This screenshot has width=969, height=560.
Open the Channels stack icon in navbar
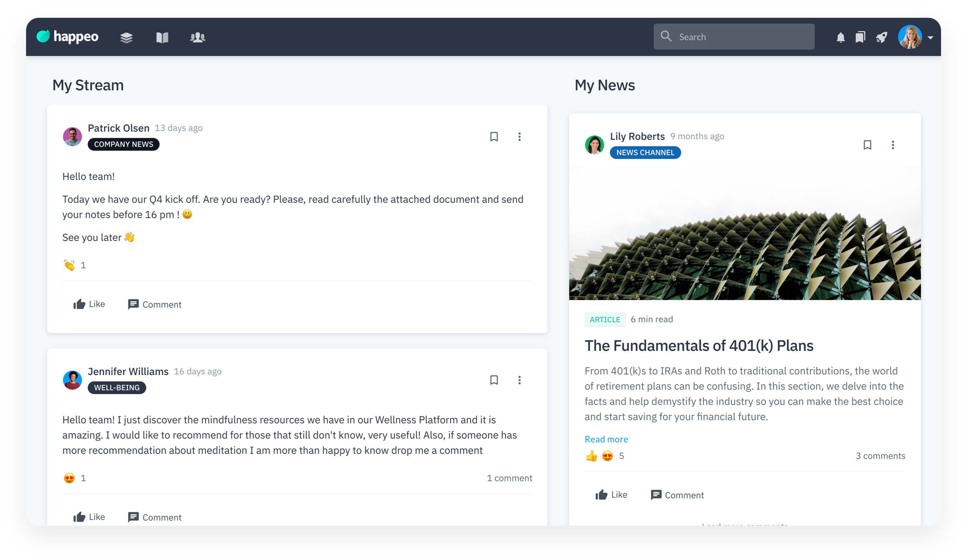[126, 37]
